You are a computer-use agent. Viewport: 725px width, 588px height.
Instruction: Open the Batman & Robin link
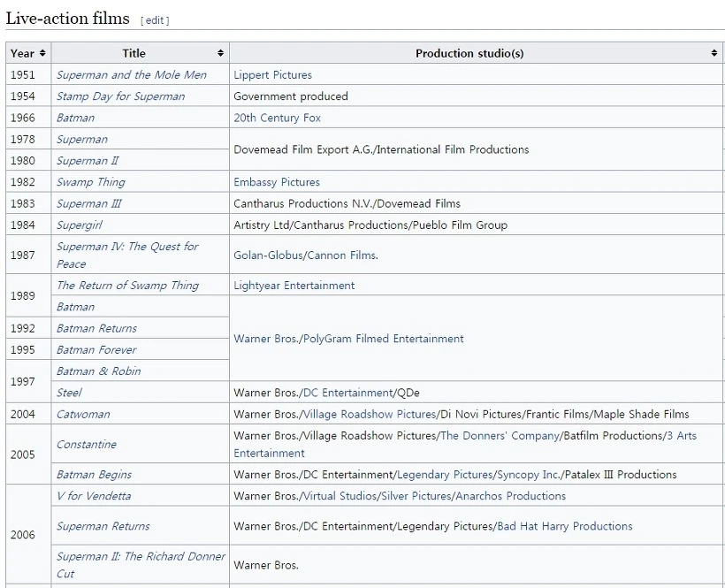tap(98, 371)
